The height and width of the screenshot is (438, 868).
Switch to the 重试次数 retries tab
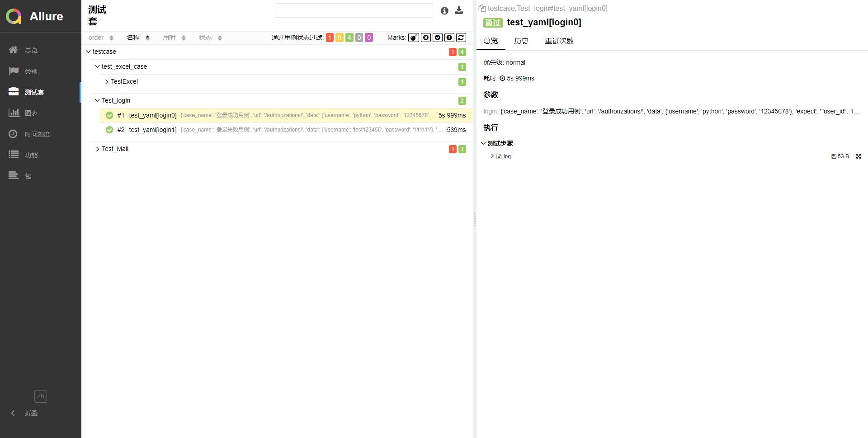pos(559,41)
